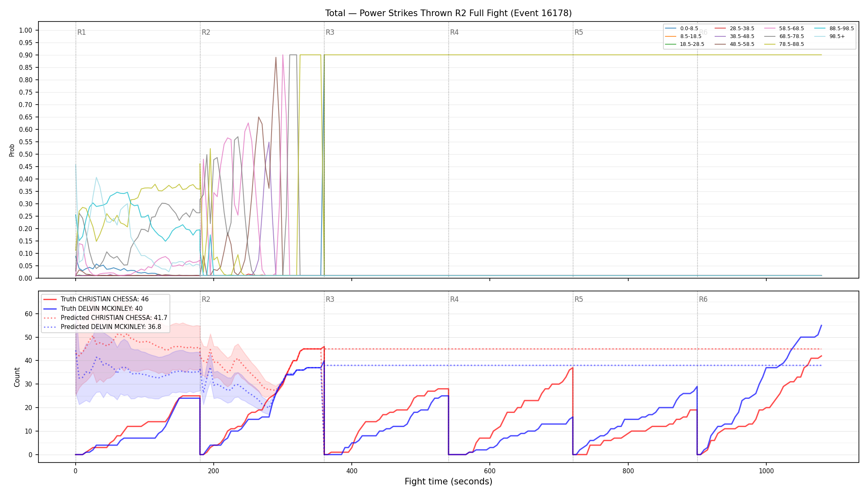
Task: Click the 'Prob' y-axis label
Action: [x=12, y=150]
